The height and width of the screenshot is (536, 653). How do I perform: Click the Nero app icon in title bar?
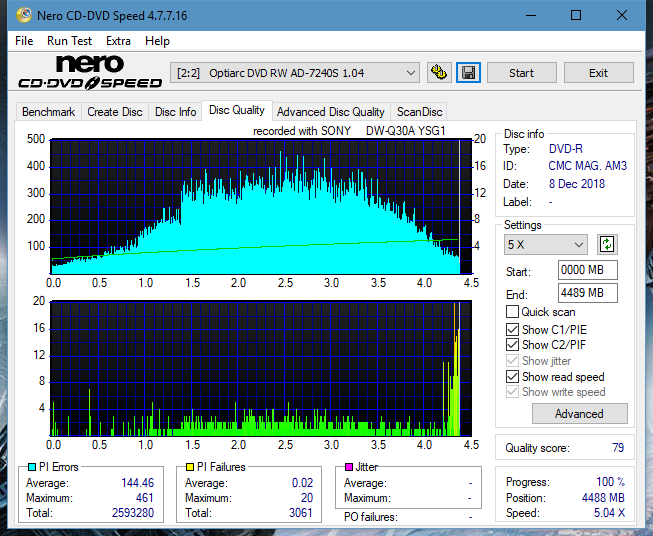pyautogui.click(x=24, y=15)
